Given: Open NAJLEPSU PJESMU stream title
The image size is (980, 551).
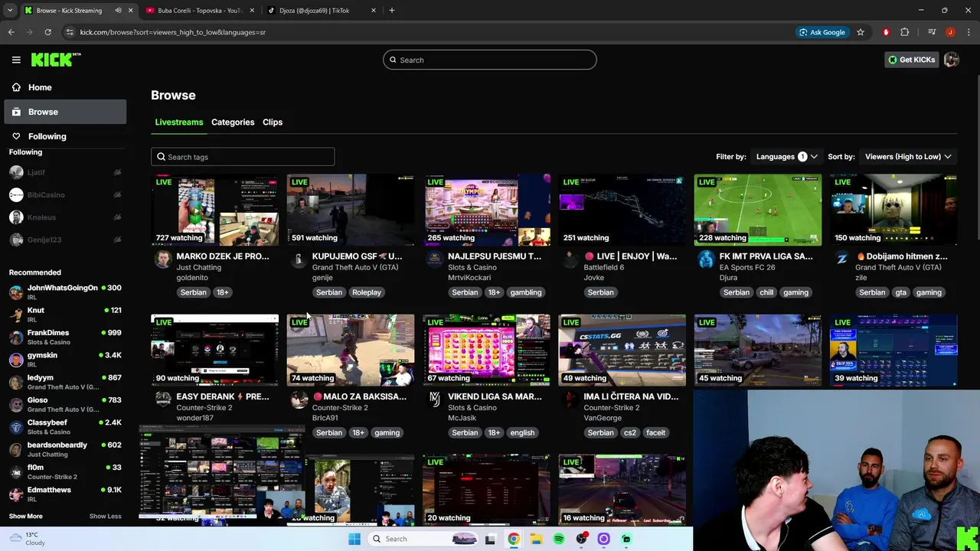Looking at the screenshot, I should (495, 256).
